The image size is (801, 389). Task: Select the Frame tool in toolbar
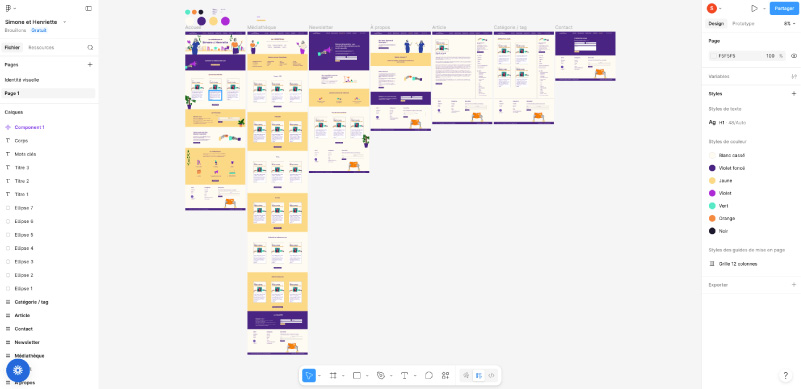333,375
